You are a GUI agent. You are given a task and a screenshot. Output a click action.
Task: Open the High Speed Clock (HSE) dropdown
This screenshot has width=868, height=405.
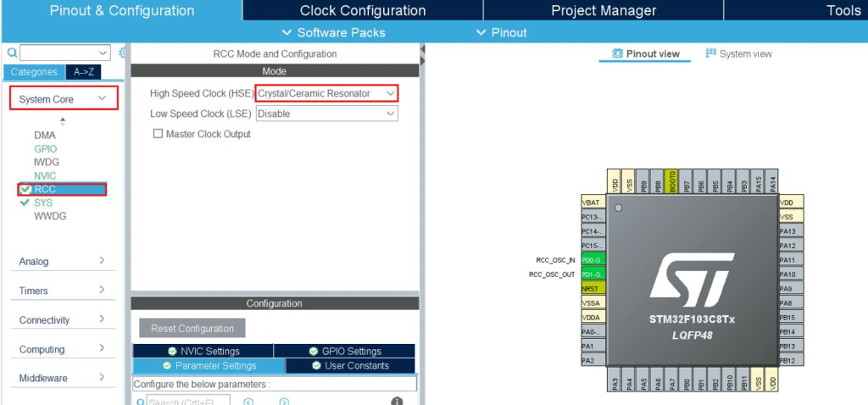coord(326,93)
